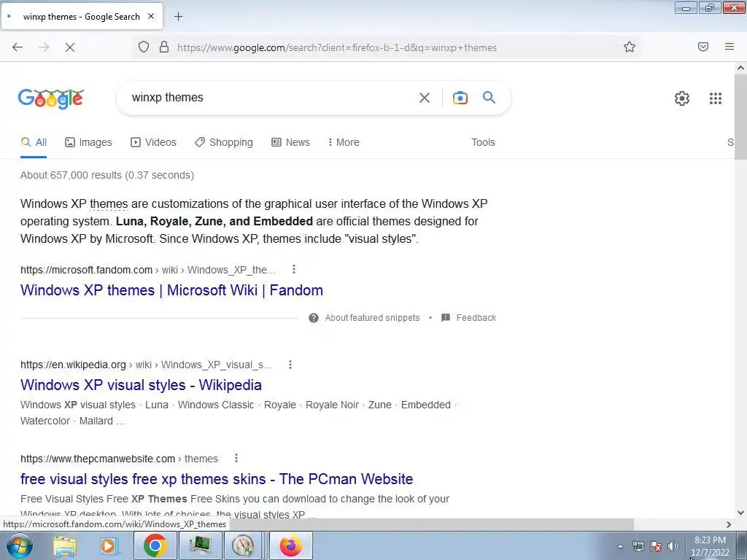Open Action Center flag tray icon
The width and height of the screenshot is (747, 560).
pos(656,546)
